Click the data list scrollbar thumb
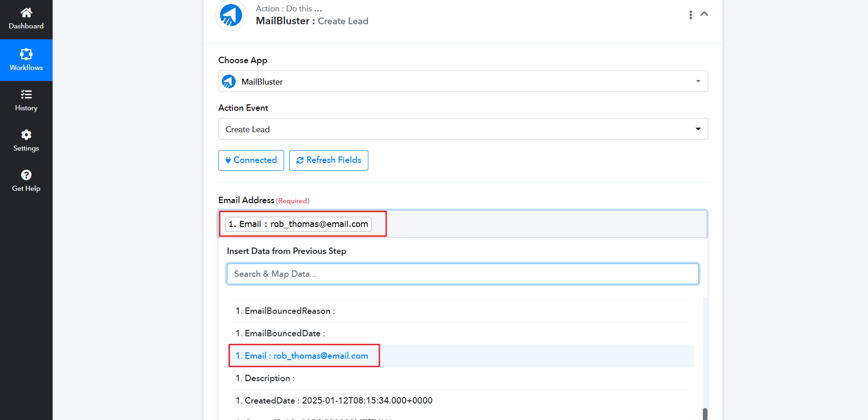This screenshot has width=868, height=420. [x=705, y=414]
